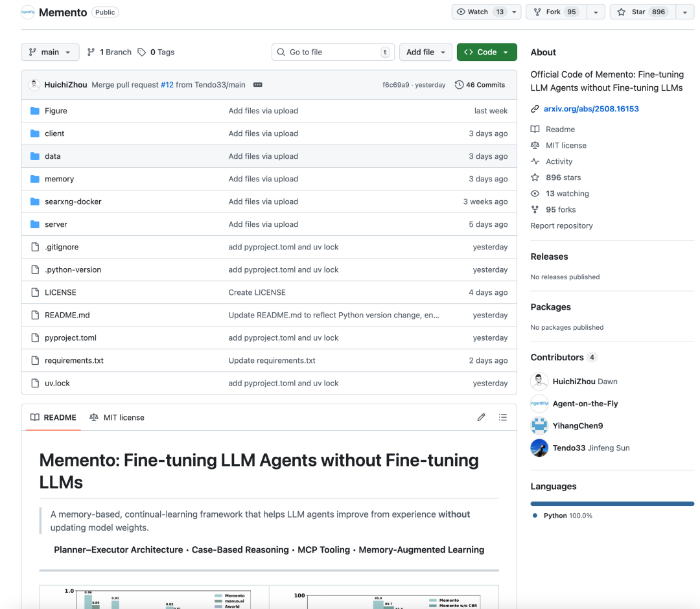Expand the Fork options dropdown arrow
700x609 pixels.
(x=596, y=12)
